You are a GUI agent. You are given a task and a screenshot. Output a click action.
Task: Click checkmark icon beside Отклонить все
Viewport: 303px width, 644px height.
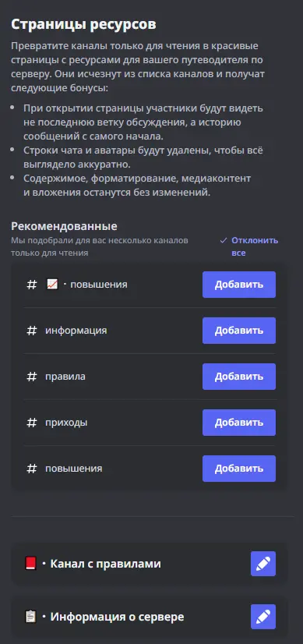pos(224,240)
